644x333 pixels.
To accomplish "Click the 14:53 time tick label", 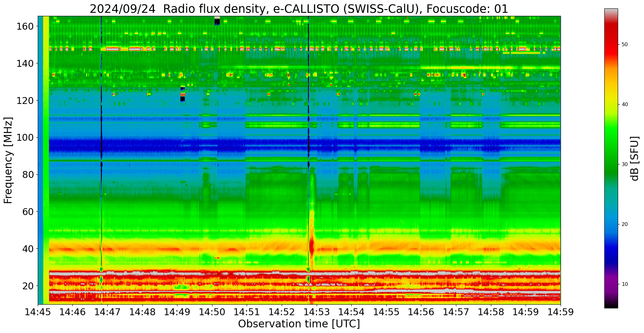I will 317,312.
